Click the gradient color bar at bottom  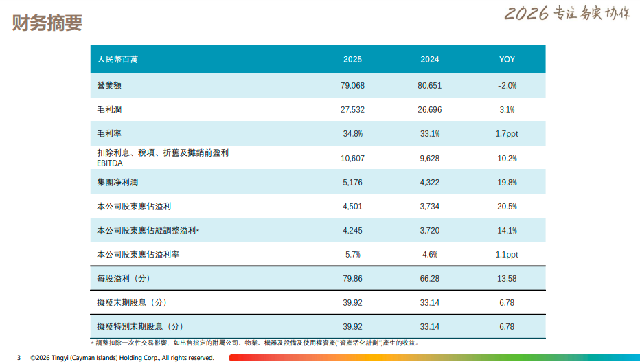point(433,358)
